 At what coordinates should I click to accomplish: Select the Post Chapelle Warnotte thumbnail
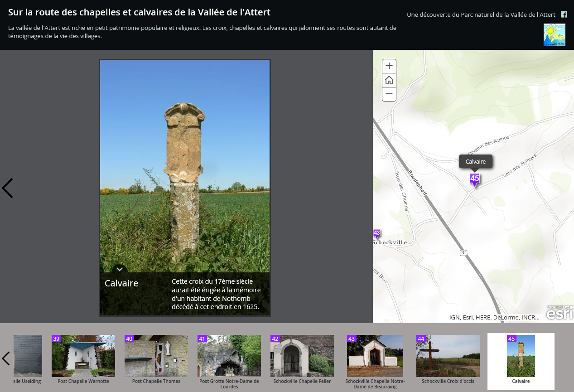tap(83, 356)
